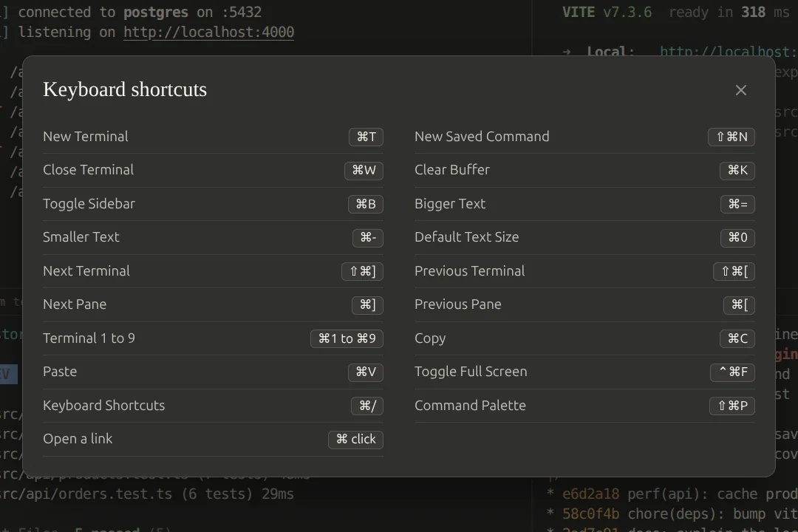Click the 'Toggle Full Screen' label
Image resolution: width=798 pixels, height=532 pixels.
471,372
